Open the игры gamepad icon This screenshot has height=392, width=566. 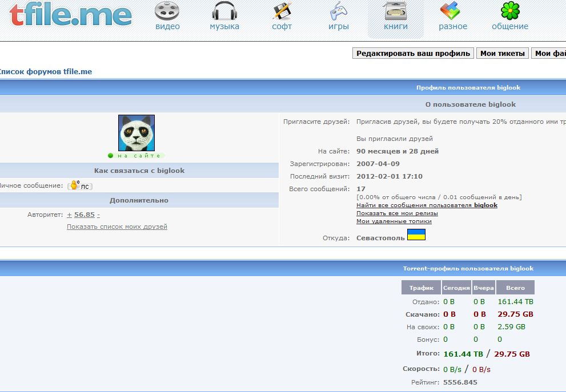coord(339,11)
